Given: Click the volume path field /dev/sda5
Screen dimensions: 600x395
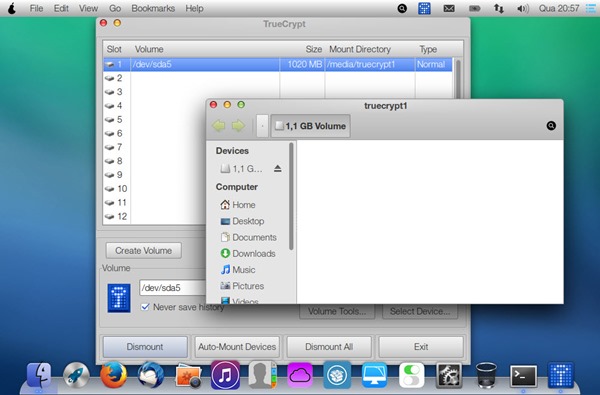Looking at the screenshot, I should tap(173, 287).
